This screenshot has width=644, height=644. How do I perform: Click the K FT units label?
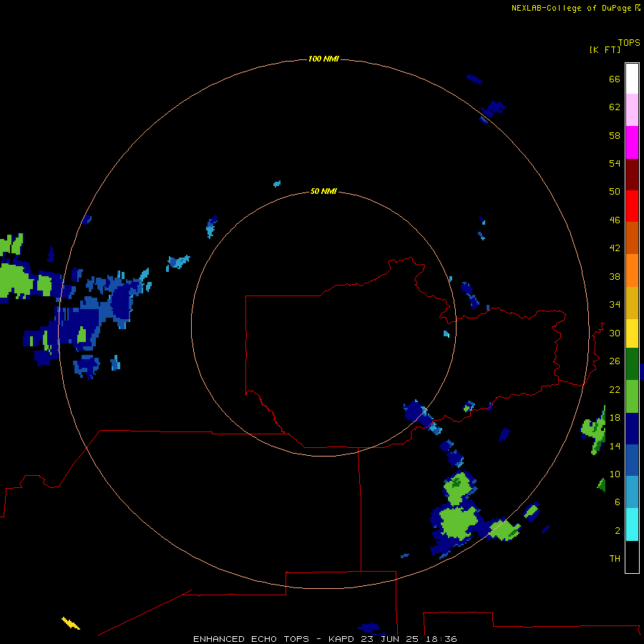coord(605,49)
